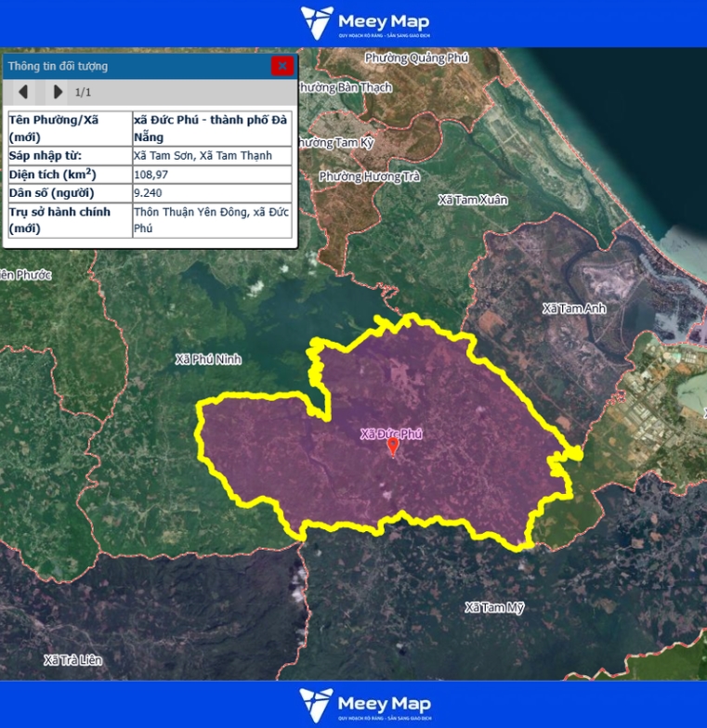Select the Xã Trà Liên map label
The width and height of the screenshot is (707, 728).
tap(72, 660)
